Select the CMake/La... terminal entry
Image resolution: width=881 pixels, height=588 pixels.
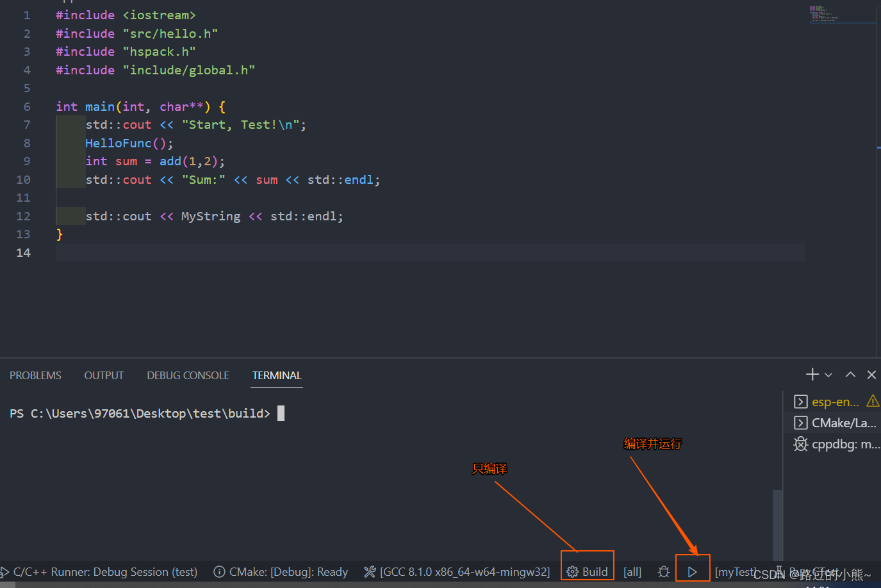pos(836,423)
